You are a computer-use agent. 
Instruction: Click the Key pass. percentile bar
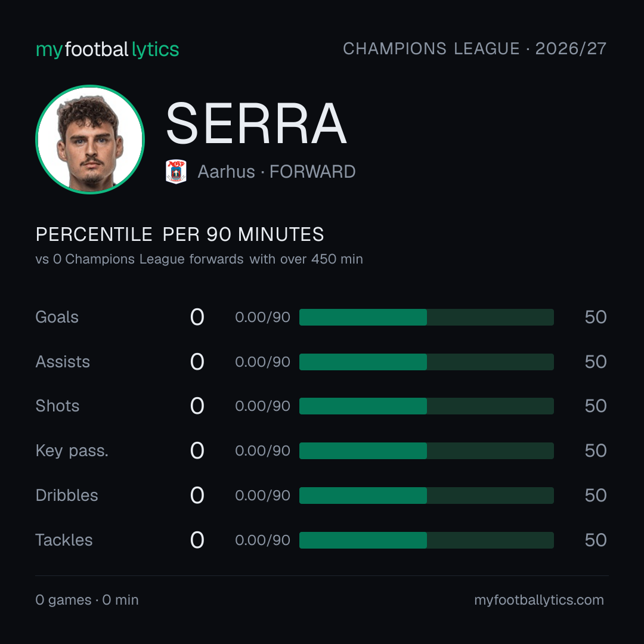[426, 451]
